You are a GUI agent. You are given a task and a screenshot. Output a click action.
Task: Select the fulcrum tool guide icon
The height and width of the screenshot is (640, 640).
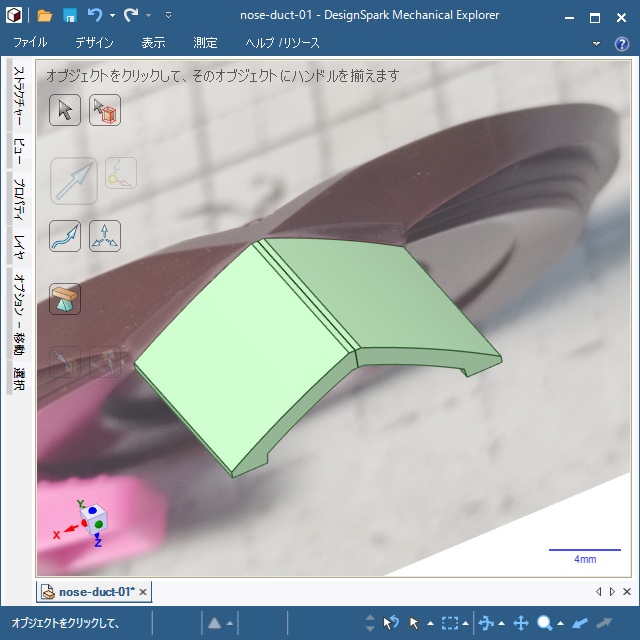[65, 298]
